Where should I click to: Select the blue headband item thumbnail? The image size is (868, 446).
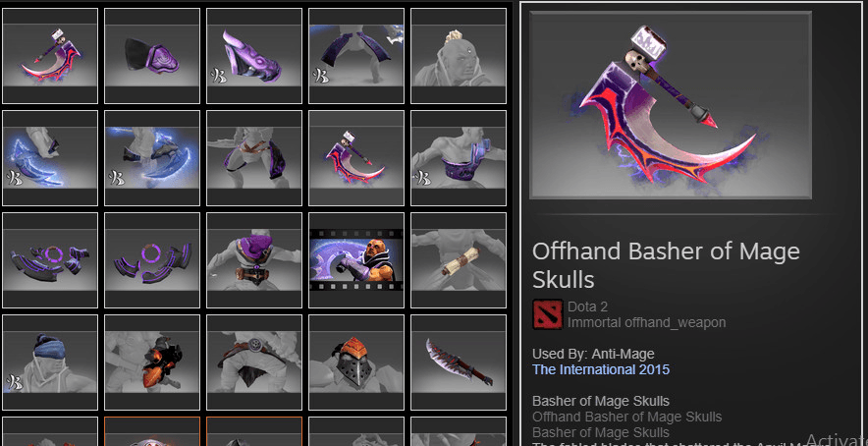[x=50, y=362]
